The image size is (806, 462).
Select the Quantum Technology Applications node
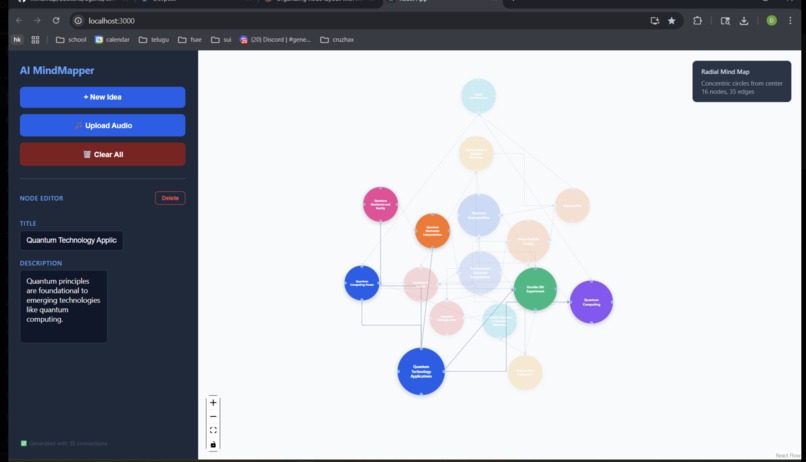(421, 372)
